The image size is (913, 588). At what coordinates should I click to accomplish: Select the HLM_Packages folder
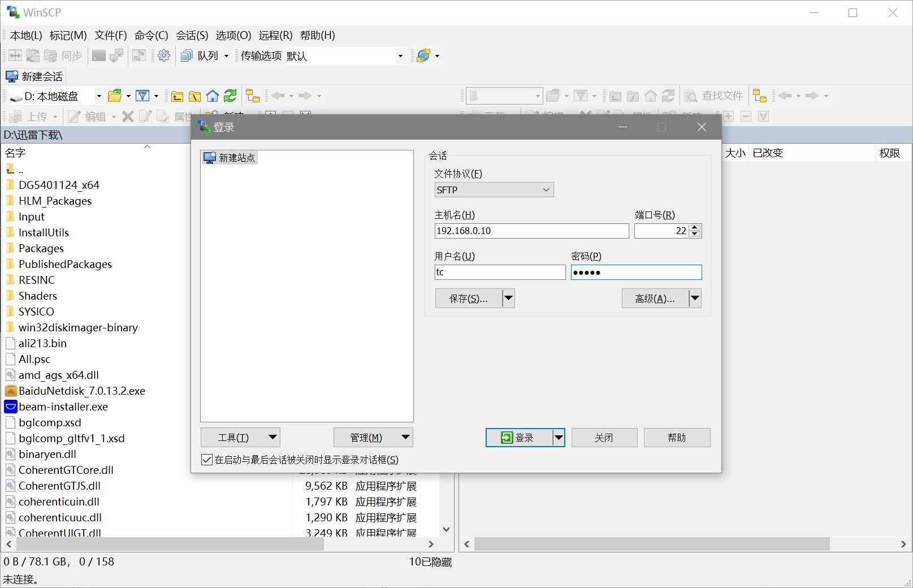coord(55,201)
